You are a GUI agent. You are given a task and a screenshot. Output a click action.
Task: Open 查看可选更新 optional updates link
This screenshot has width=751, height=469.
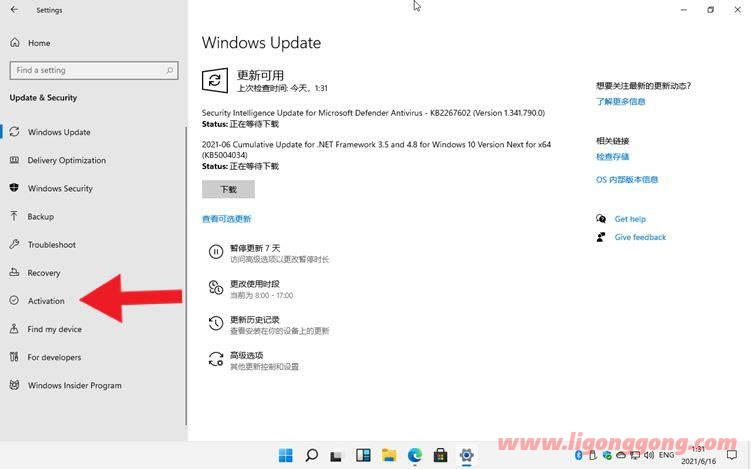click(x=227, y=219)
